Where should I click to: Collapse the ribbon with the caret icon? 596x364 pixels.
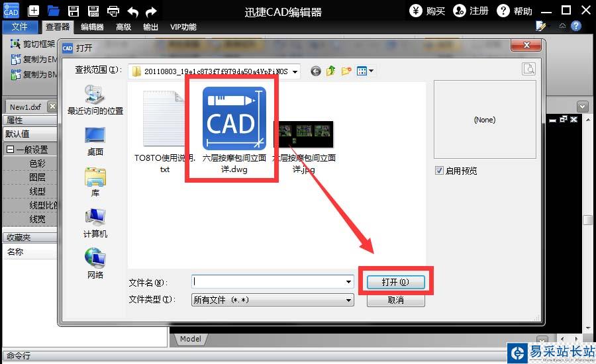pyautogui.click(x=562, y=26)
